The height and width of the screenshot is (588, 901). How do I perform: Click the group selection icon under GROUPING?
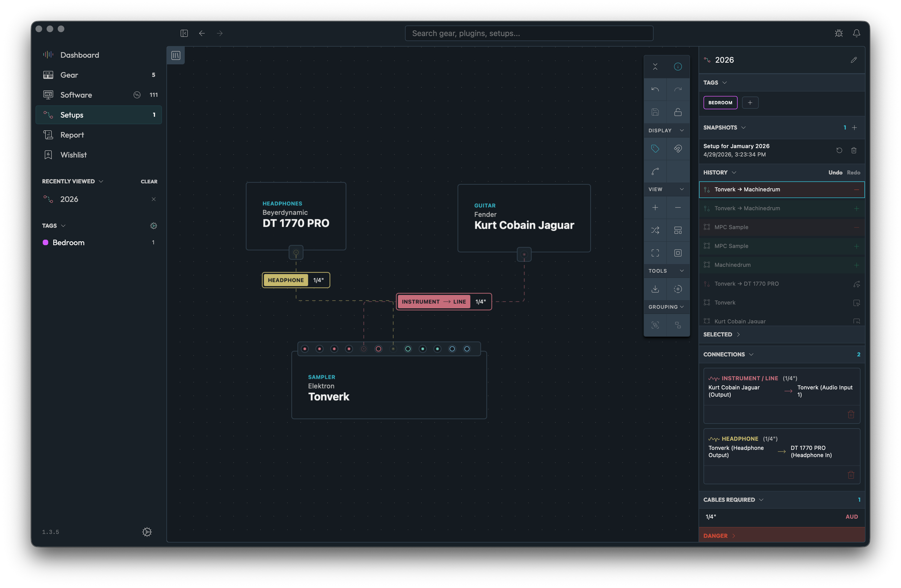pyautogui.click(x=655, y=325)
